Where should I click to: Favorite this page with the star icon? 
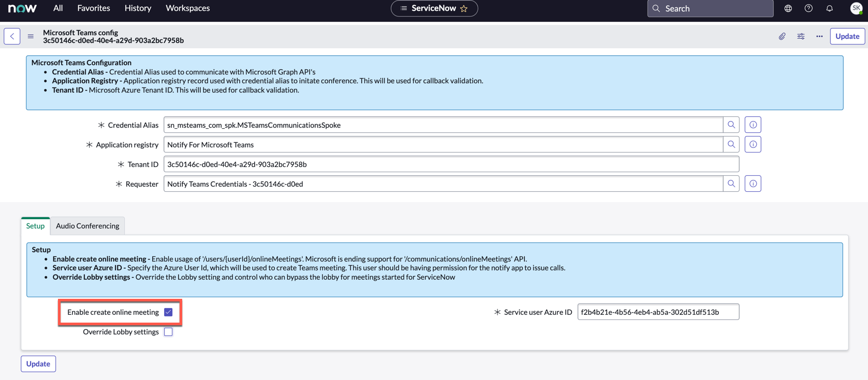coord(464,8)
